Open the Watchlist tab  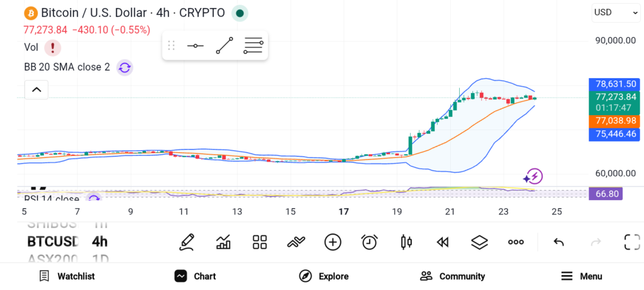coord(67,276)
